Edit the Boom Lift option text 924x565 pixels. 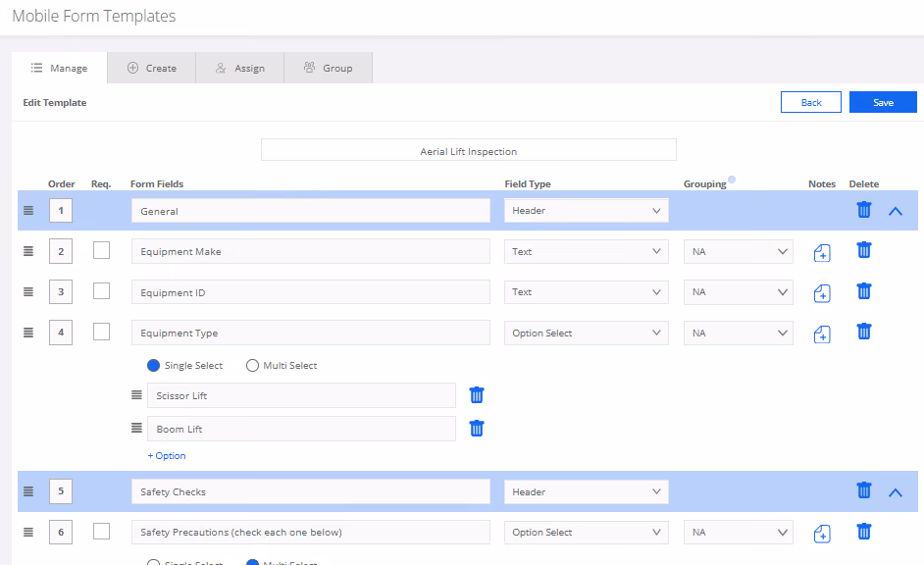pos(301,429)
